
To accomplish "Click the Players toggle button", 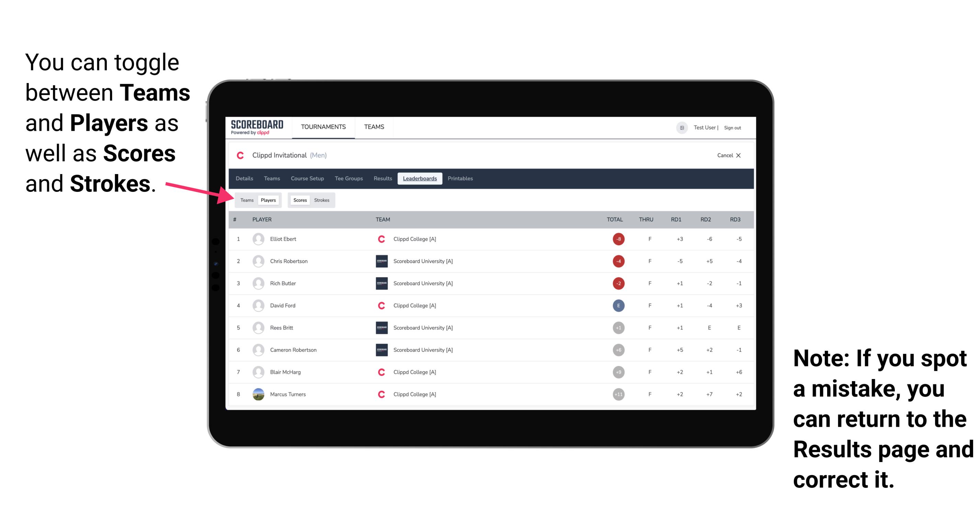I will (x=269, y=200).
